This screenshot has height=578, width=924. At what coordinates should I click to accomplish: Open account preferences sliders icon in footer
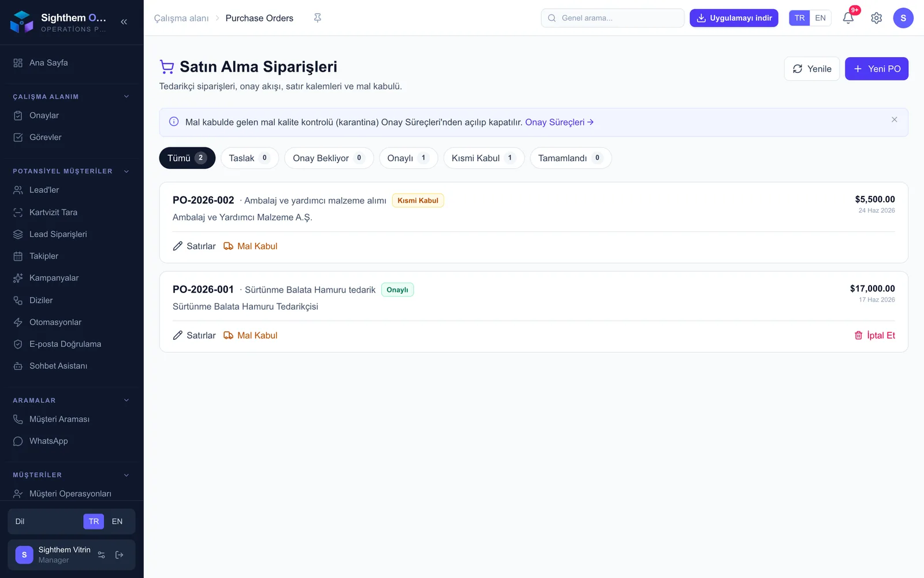coord(102,555)
